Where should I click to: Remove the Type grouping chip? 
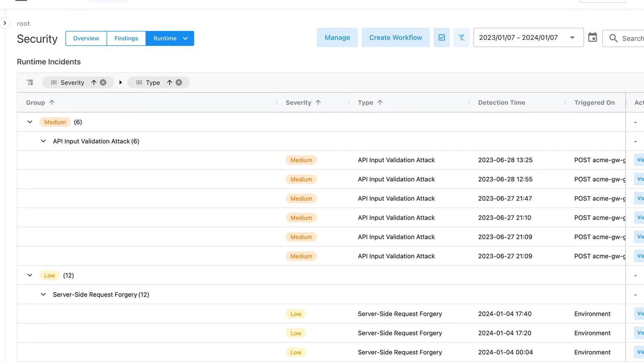click(x=179, y=82)
